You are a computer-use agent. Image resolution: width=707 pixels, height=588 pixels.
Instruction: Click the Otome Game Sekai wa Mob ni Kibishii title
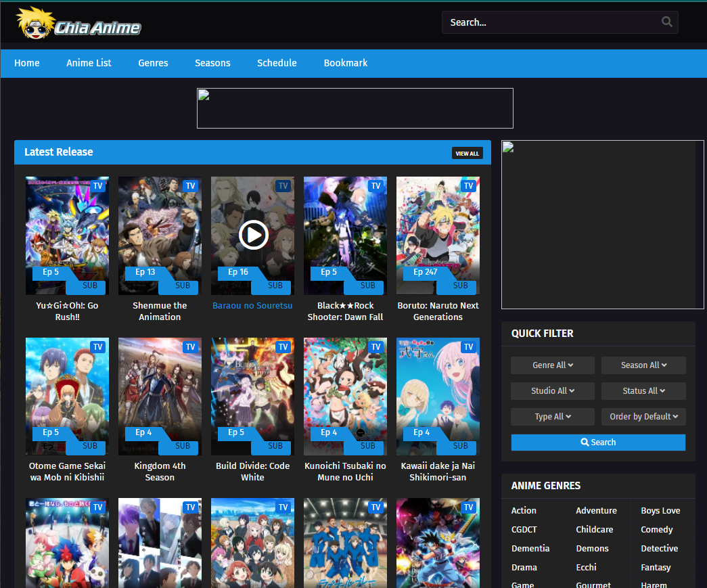click(67, 472)
